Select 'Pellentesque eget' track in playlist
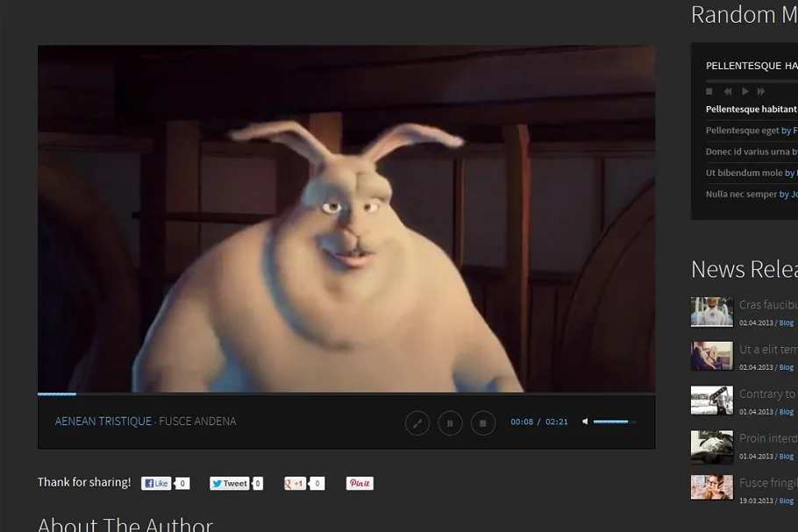The width and height of the screenshot is (798, 532). tap(742, 131)
